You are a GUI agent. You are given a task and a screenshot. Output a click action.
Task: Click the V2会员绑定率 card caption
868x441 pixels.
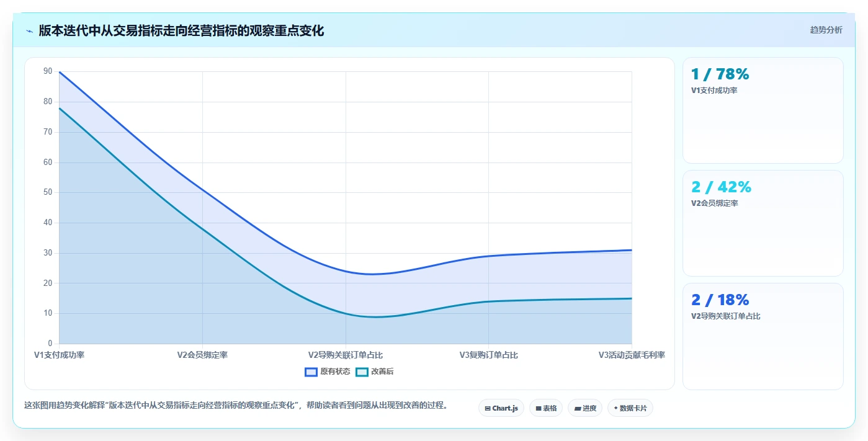coord(714,203)
